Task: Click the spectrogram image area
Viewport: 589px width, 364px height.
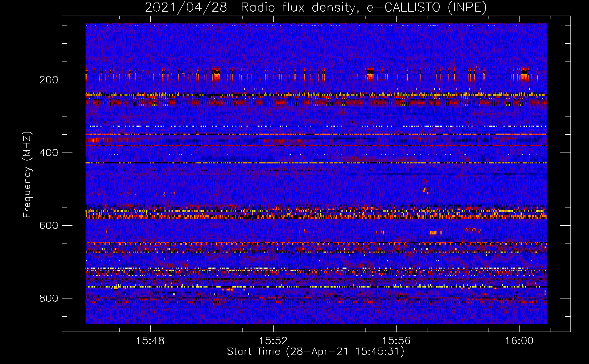Action: tap(316, 174)
